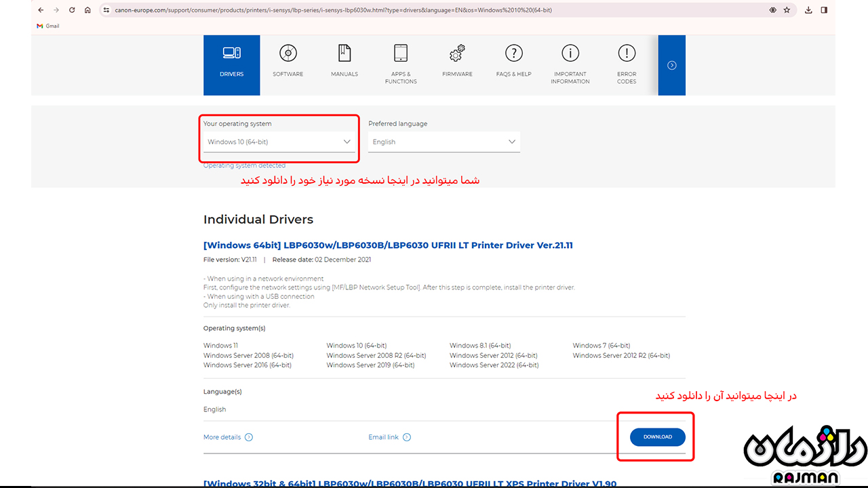The width and height of the screenshot is (868, 488).
Task: Click 'Windows Server 2012 R2 (64-bit)' text
Action: click(621, 355)
